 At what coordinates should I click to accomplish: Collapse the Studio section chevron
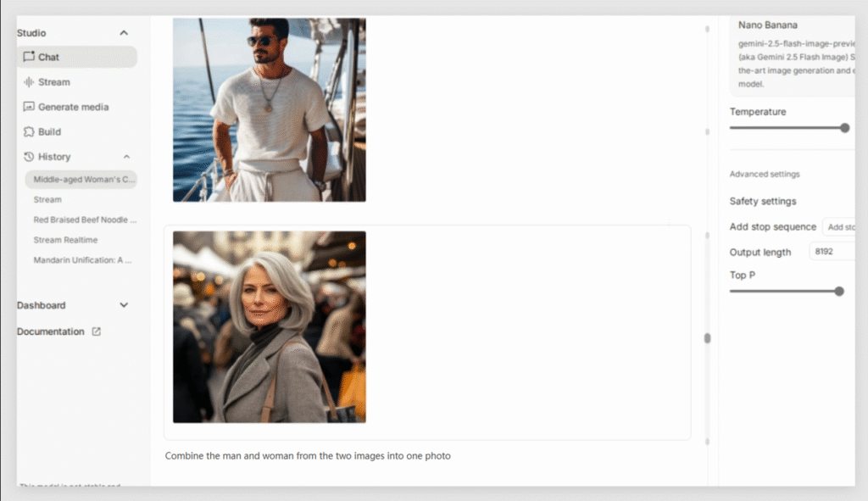click(124, 33)
